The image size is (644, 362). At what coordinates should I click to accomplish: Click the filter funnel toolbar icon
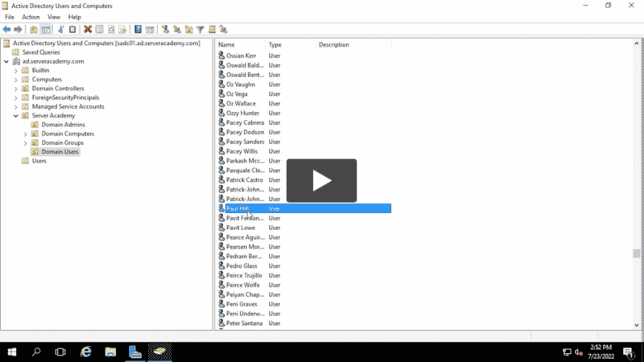pyautogui.click(x=200, y=30)
